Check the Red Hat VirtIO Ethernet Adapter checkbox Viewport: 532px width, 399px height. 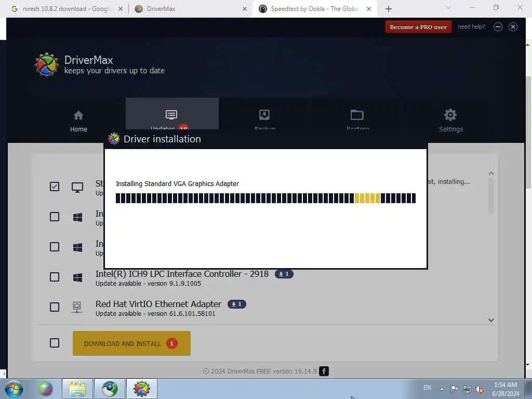(x=55, y=307)
